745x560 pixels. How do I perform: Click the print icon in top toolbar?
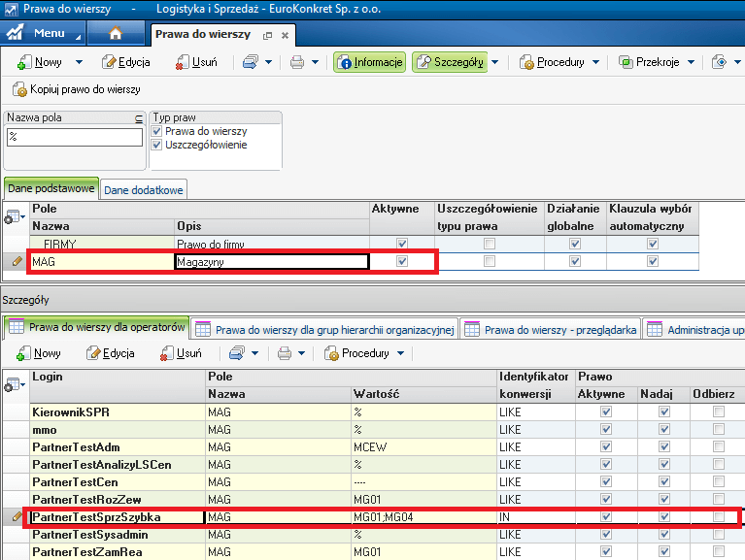pos(297,62)
